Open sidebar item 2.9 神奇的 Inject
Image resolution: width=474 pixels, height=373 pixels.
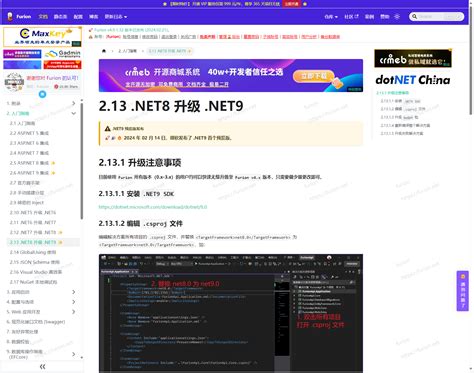point(27,203)
